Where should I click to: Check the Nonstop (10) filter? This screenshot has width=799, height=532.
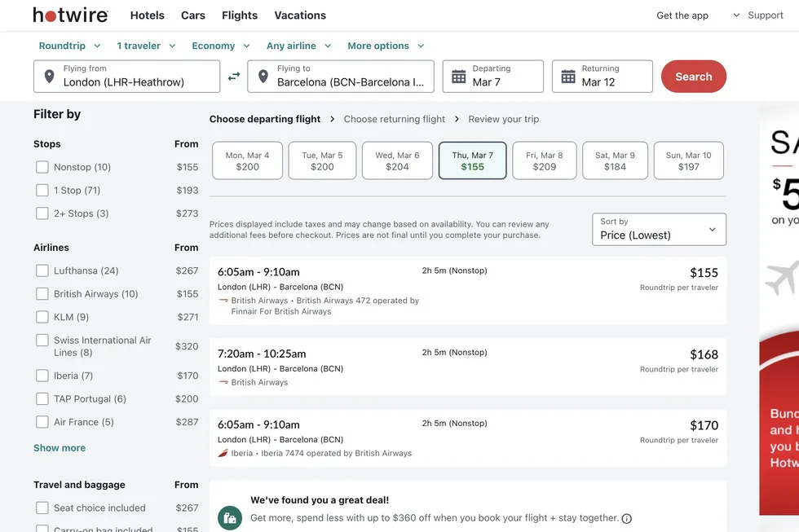point(42,167)
